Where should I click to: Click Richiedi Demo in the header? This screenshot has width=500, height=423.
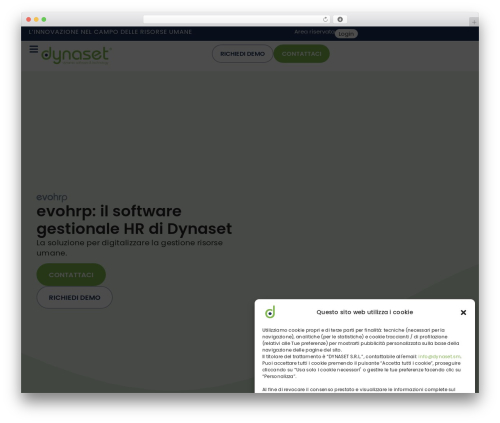[x=242, y=54]
